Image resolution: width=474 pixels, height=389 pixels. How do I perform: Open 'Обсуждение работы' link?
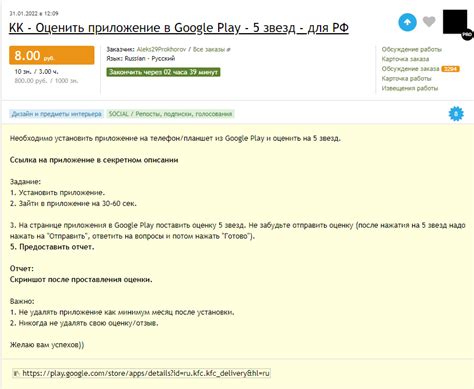click(x=412, y=49)
